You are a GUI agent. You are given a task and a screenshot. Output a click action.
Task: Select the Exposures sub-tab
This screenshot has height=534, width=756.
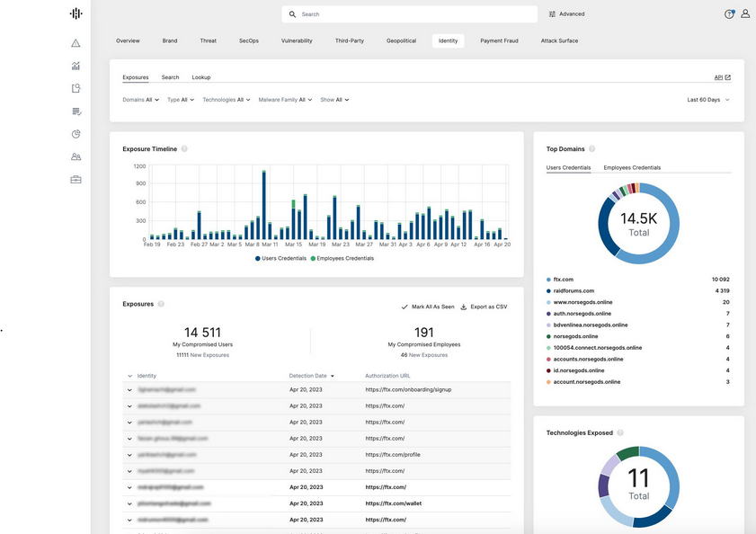pos(136,77)
